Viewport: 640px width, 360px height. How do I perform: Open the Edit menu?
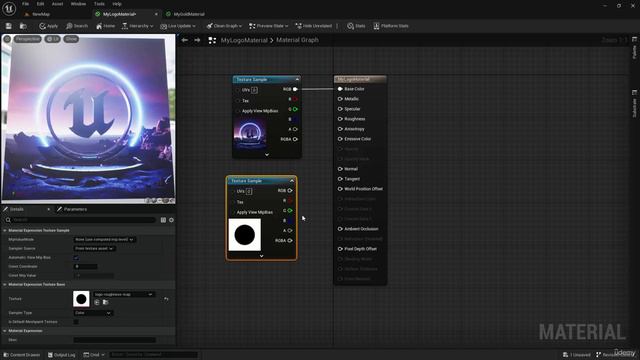(x=40, y=4)
